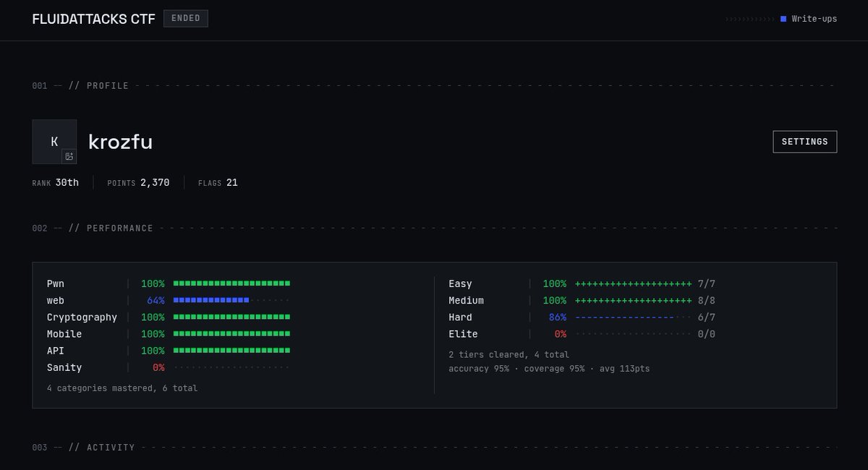Click the Hard tier label
Screen dimensions: 868x470
click(x=460, y=317)
